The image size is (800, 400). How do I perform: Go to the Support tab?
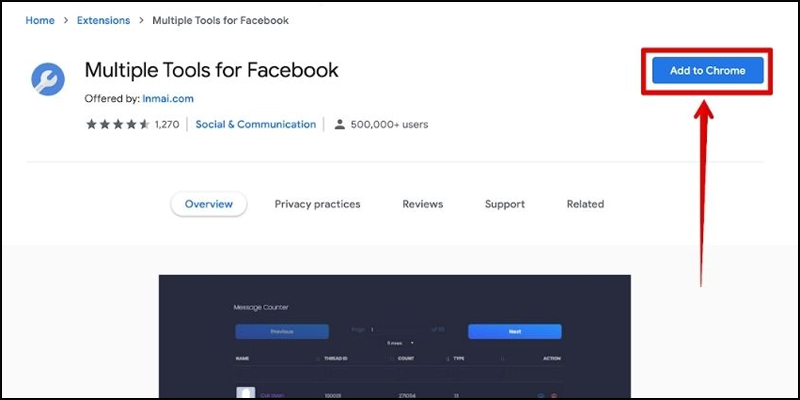coord(505,204)
